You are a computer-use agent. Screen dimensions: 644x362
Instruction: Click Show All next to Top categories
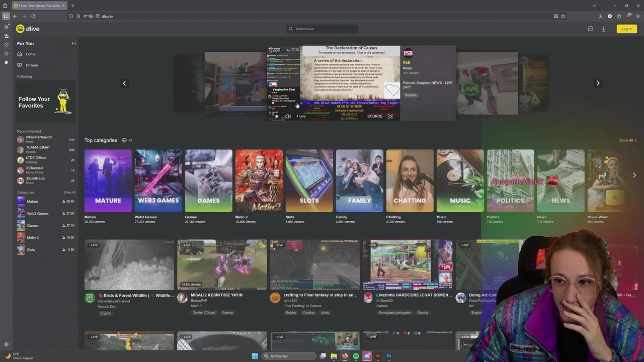click(x=628, y=140)
